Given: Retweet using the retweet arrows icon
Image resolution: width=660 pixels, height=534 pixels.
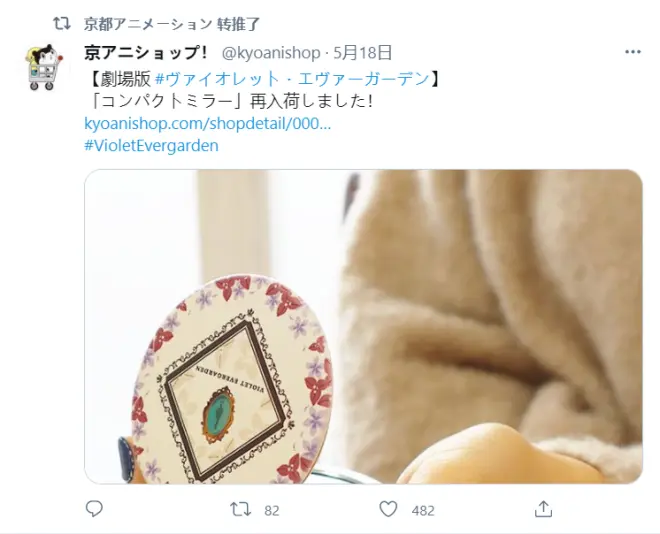Looking at the screenshot, I should [x=241, y=509].
